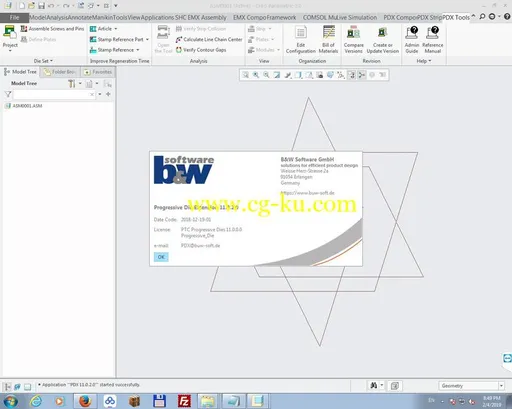512x409 pixels.
Task: Toggle the Spin Center icon in graphics toolbar
Action: point(362,75)
